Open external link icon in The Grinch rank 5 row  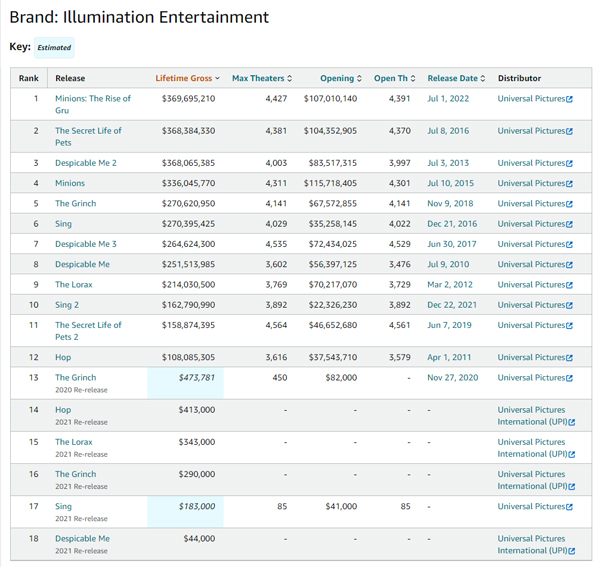[x=569, y=204]
